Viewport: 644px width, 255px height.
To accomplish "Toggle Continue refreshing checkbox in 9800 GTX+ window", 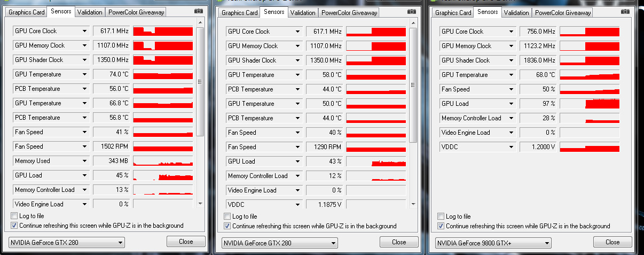I will pos(441,226).
